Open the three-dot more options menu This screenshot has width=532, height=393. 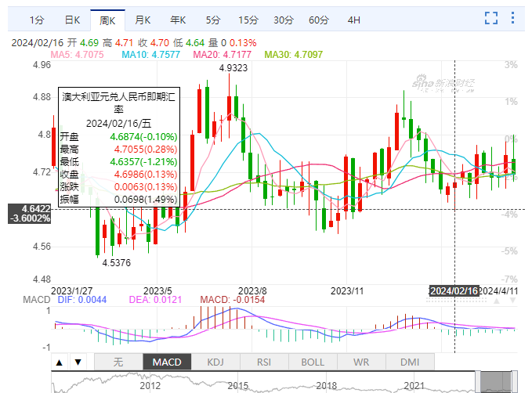pyautogui.click(x=512, y=19)
